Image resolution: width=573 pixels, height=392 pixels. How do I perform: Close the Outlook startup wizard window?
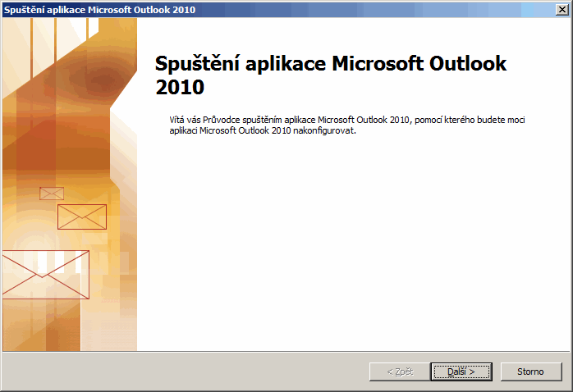point(562,8)
